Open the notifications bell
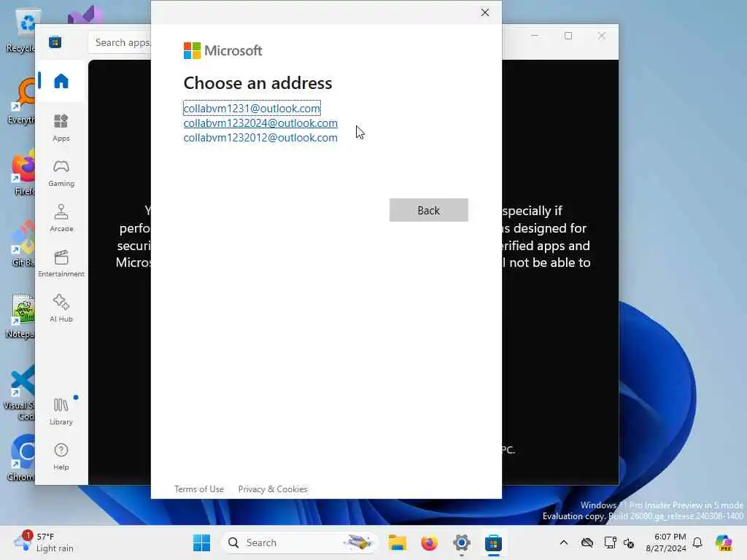 pyautogui.click(x=697, y=542)
